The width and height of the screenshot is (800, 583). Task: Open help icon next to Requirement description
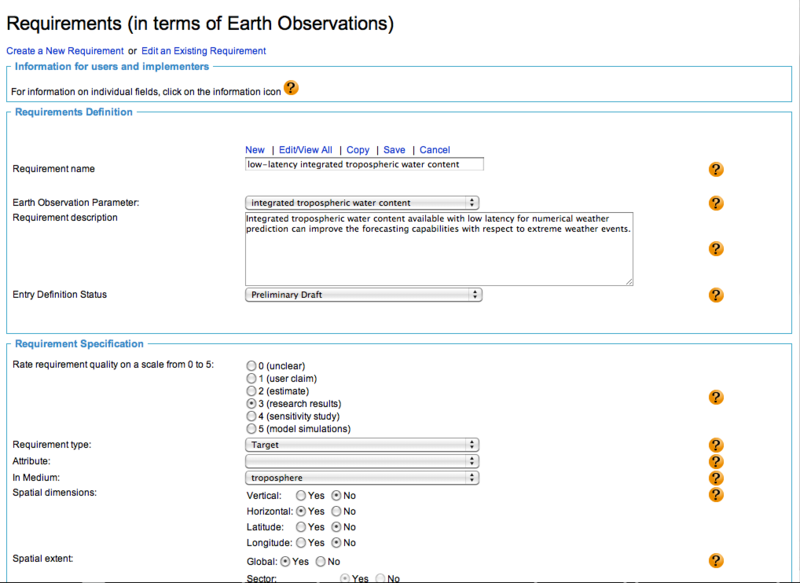click(x=715, y=248)
